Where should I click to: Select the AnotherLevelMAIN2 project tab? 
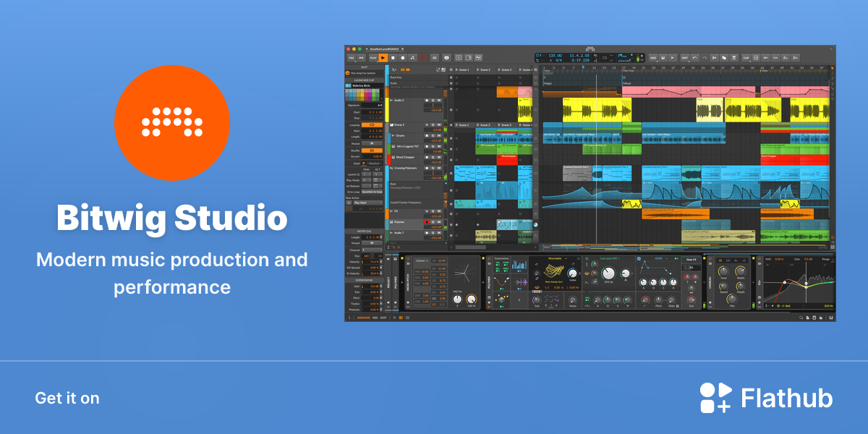[384, 49]
